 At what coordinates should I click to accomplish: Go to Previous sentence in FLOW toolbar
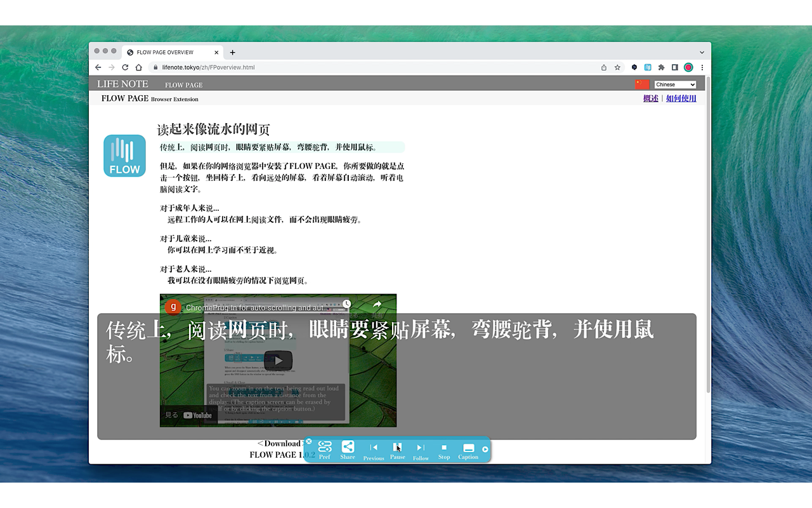374,451
